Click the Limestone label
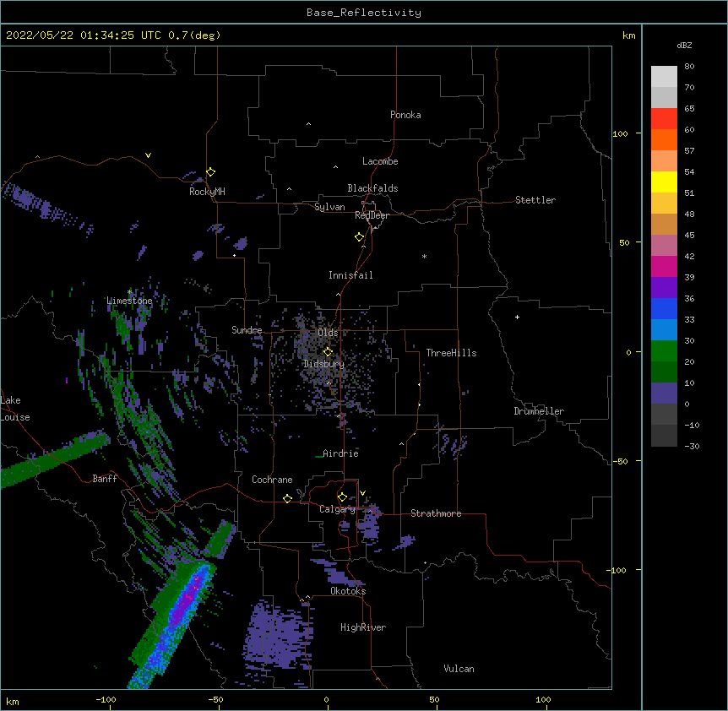 129,301
